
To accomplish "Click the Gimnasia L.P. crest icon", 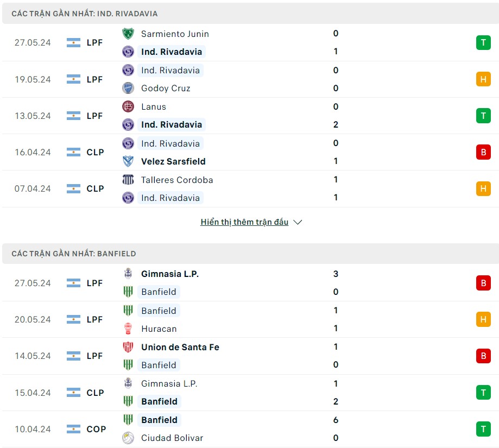I will point(128,274).
